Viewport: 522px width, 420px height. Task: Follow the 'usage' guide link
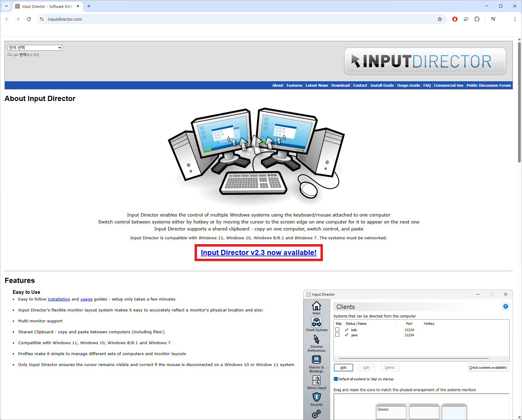click(86, 299)
